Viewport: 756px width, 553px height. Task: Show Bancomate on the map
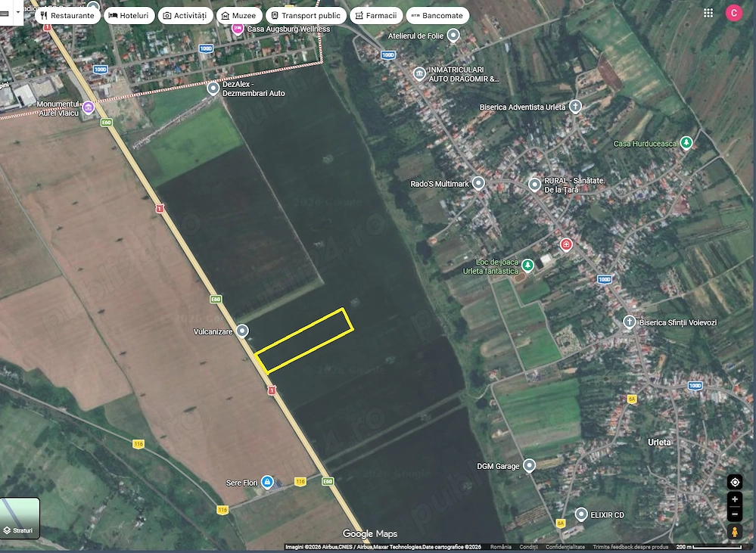click(438, 15)
